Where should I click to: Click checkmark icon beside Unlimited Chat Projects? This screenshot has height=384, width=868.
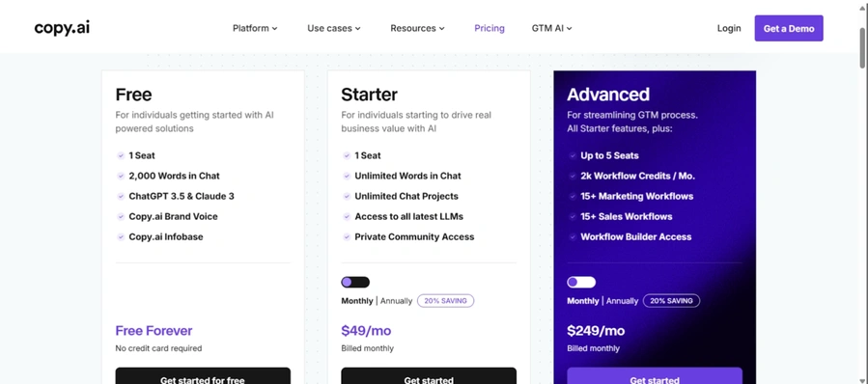point(347,197)
